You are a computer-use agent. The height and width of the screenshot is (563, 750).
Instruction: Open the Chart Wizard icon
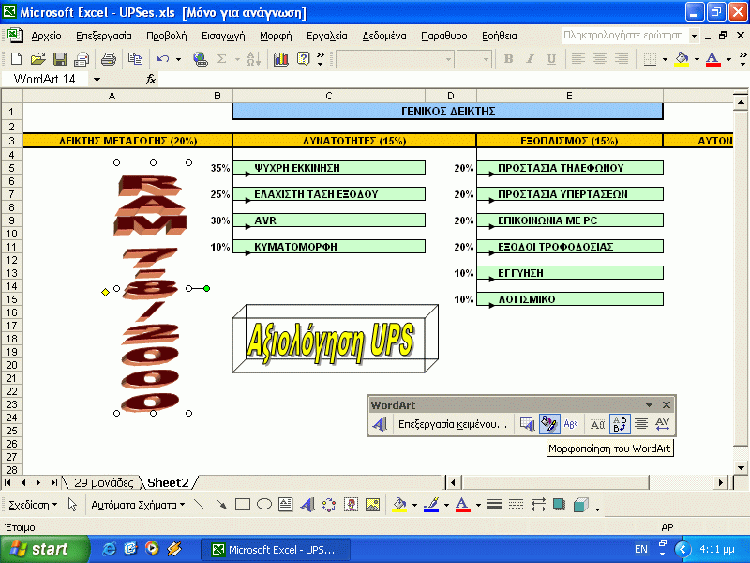pyautogui.click(x=281, y=59)
